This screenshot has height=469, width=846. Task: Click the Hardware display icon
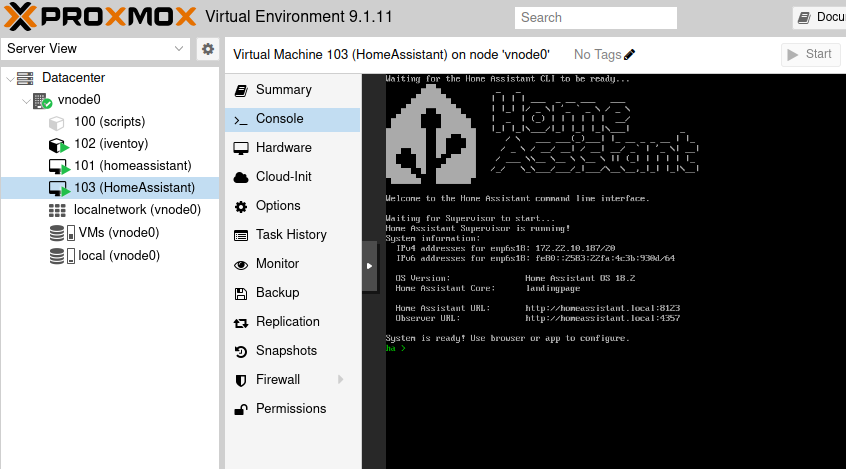click(x=241, y=148)
